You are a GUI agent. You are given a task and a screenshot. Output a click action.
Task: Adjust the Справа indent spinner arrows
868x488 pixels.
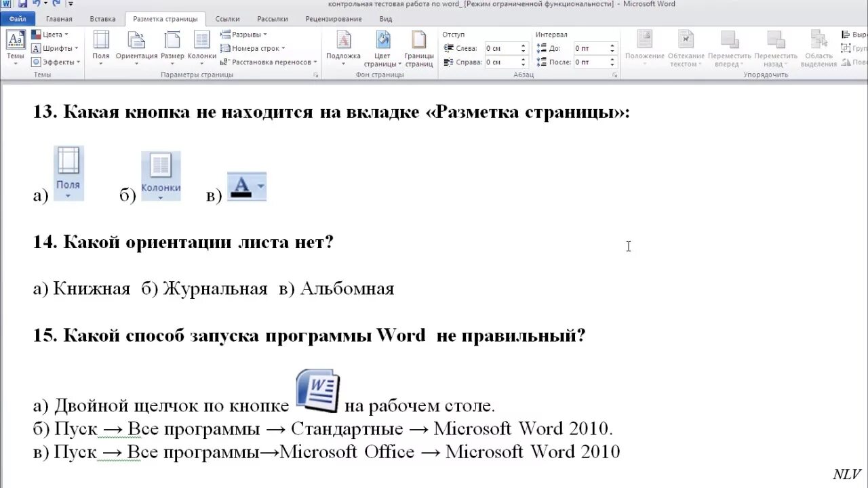point(524,62)
